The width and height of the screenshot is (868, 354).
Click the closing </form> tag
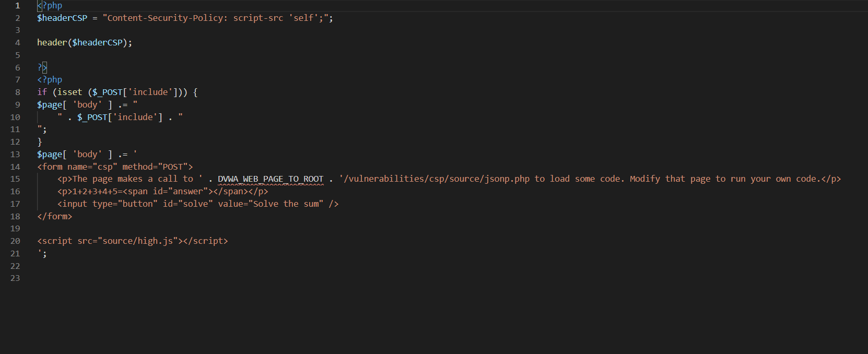54,217
